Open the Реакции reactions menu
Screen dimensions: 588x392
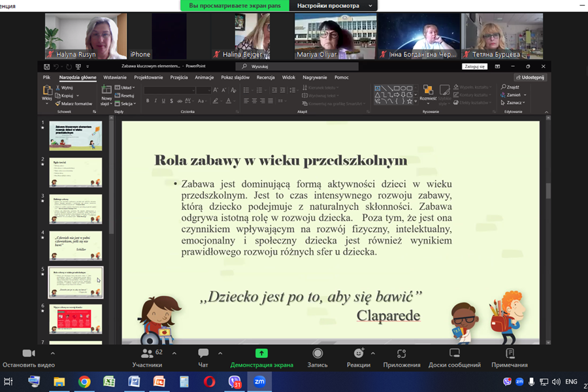359,353
